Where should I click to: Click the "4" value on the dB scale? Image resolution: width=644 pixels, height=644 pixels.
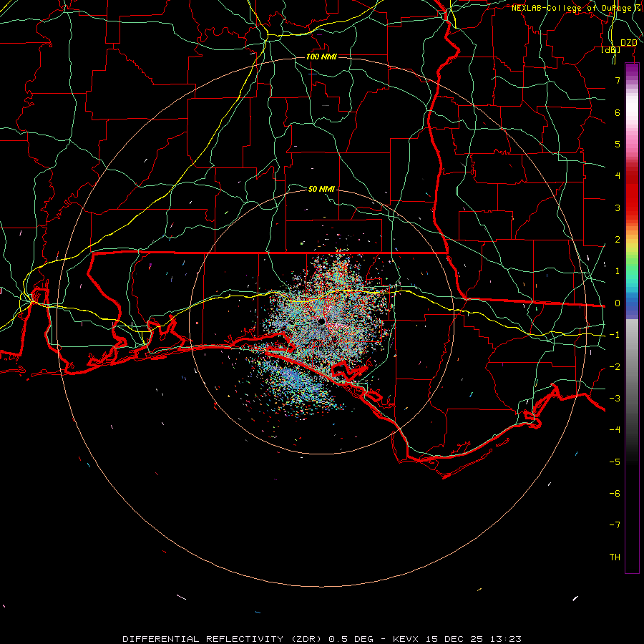click(x=618, y=176)
